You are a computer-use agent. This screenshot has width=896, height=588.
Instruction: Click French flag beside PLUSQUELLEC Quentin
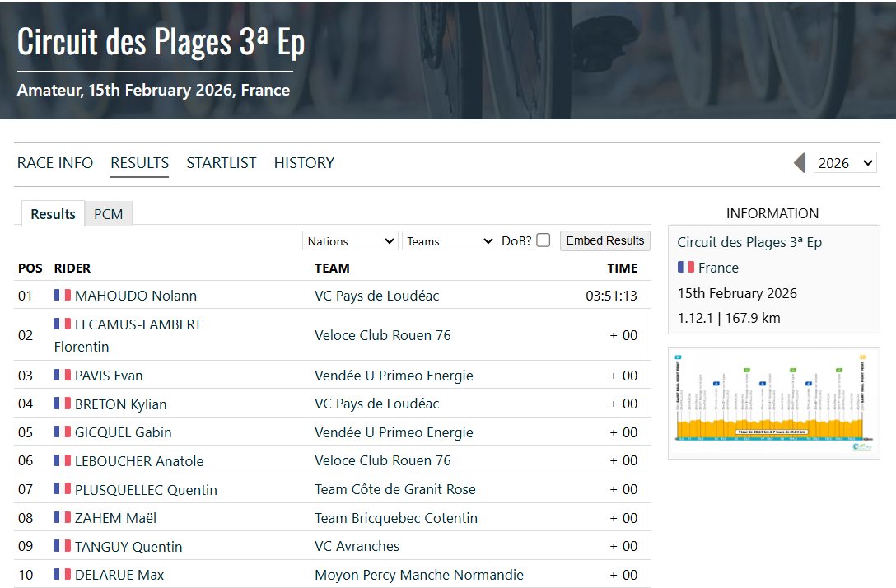pos(63,488)
